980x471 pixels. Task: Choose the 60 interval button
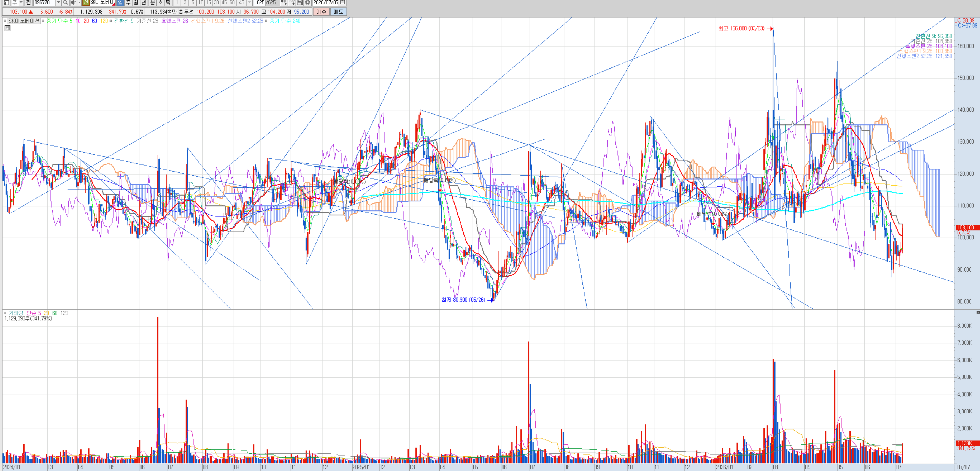232,3
